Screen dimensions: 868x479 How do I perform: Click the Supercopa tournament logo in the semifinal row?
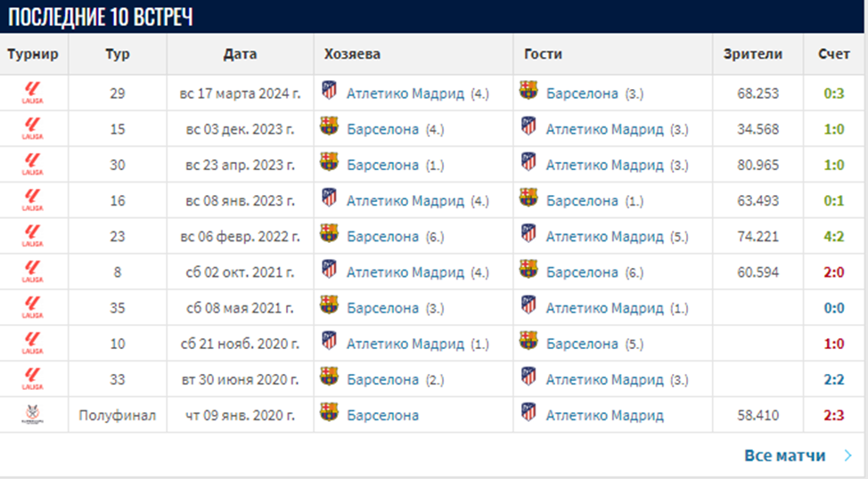(33, 415)
